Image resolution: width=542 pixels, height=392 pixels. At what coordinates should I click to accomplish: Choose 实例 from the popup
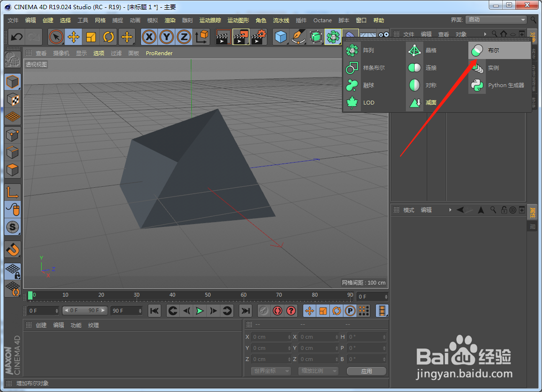pos(499,68)
